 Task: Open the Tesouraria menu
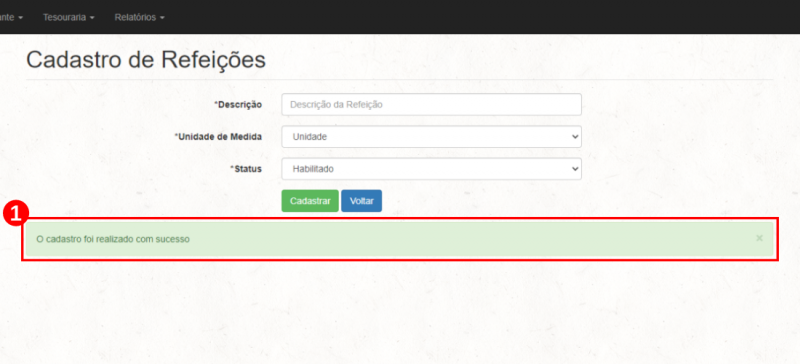click(x=68, y=17)
